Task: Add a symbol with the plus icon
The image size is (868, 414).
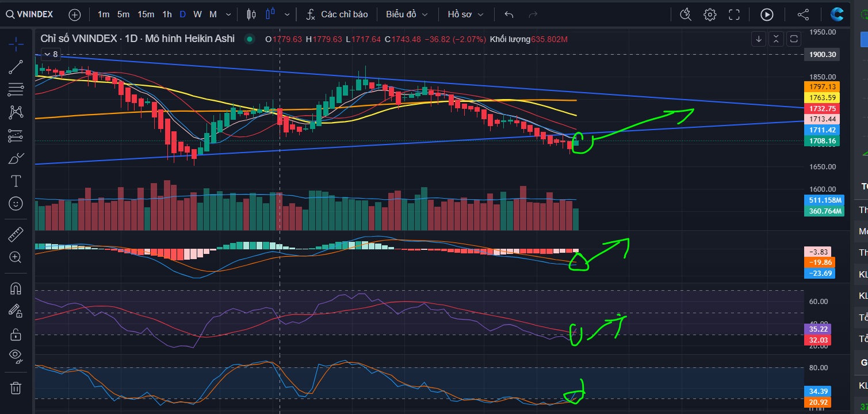Action: click(75, 14)
